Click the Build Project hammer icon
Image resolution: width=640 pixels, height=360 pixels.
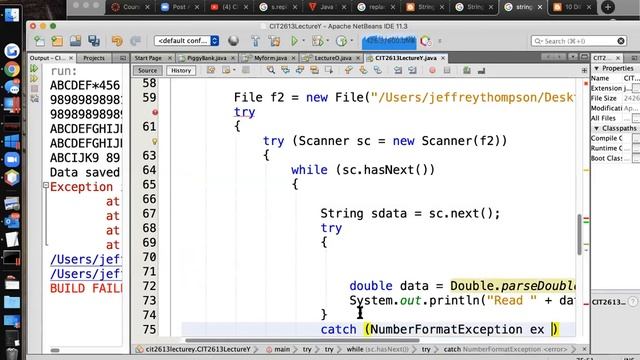256,41
